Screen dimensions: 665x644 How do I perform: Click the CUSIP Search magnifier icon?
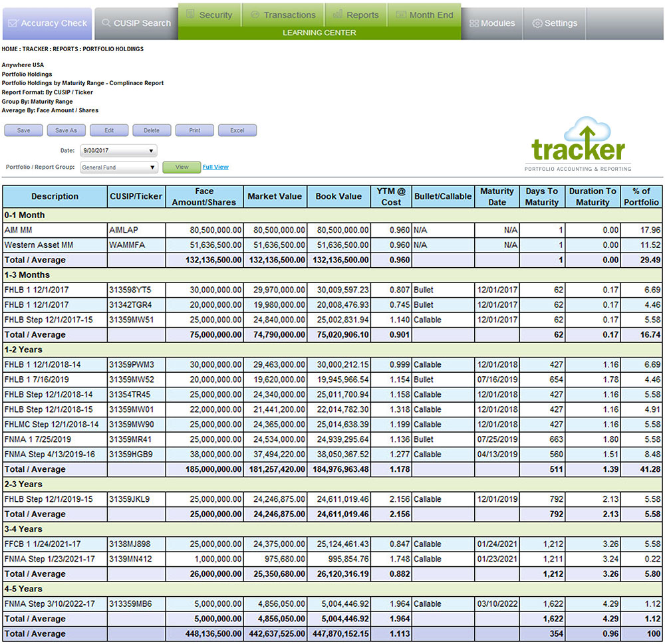point(105,23)
